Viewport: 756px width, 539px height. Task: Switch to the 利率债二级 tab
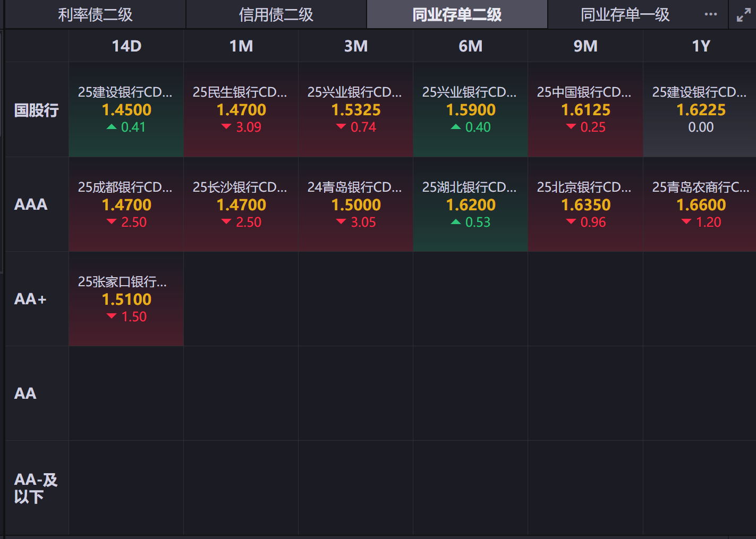(x=95, y=14)
